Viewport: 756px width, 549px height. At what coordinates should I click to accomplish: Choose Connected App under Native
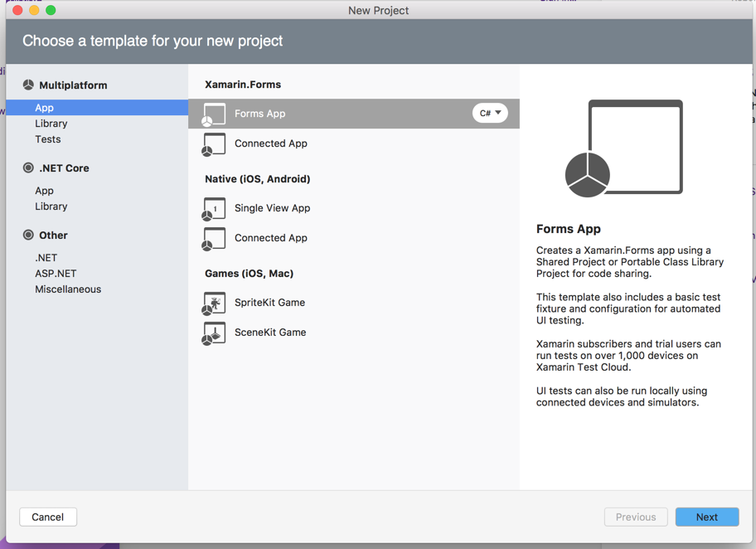coord(271,238)
